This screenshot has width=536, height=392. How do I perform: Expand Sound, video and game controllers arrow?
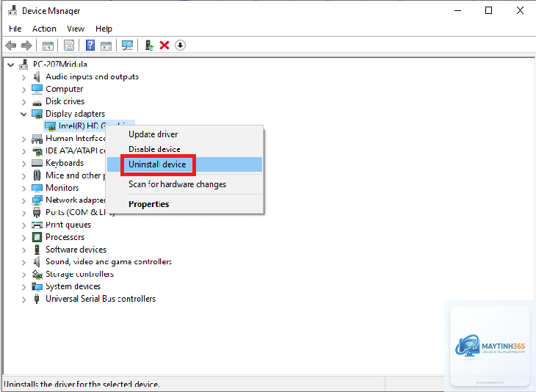tap(23, 263)
